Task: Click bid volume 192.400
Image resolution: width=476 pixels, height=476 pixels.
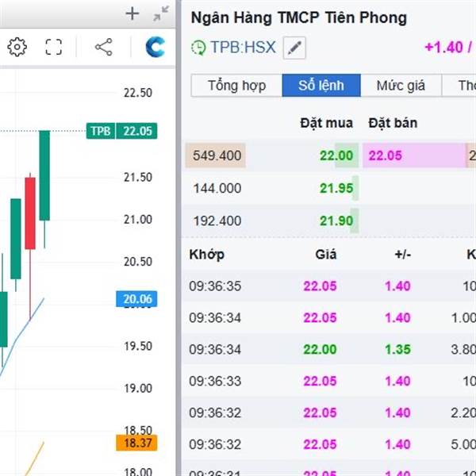Action: point(217,221)
